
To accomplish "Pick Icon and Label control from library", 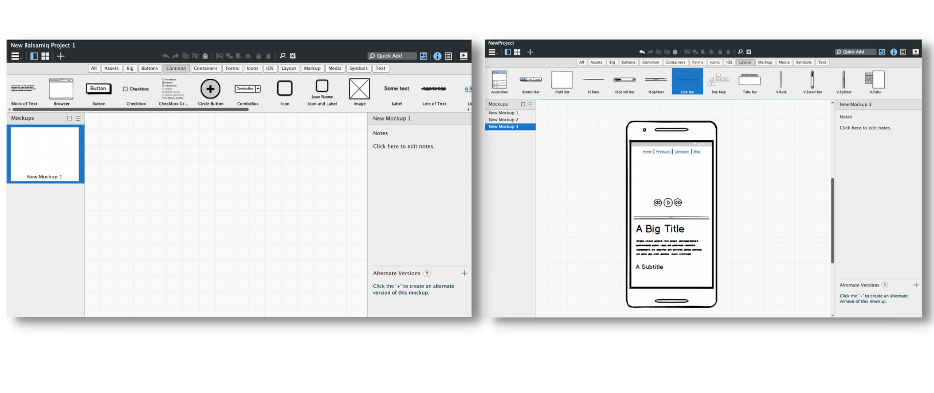I will click(322, 92).
